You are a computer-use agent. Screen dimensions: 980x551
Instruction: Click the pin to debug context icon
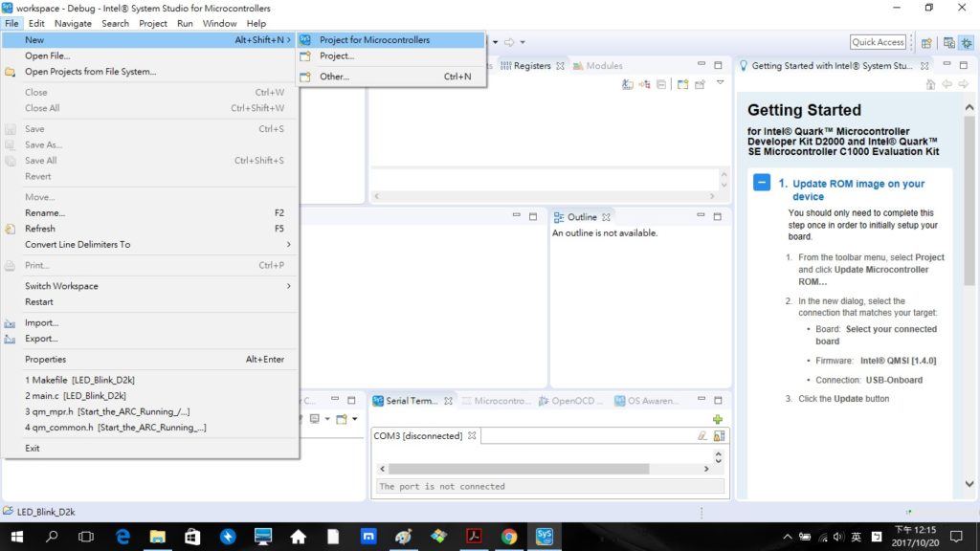[x=700, y=84]
